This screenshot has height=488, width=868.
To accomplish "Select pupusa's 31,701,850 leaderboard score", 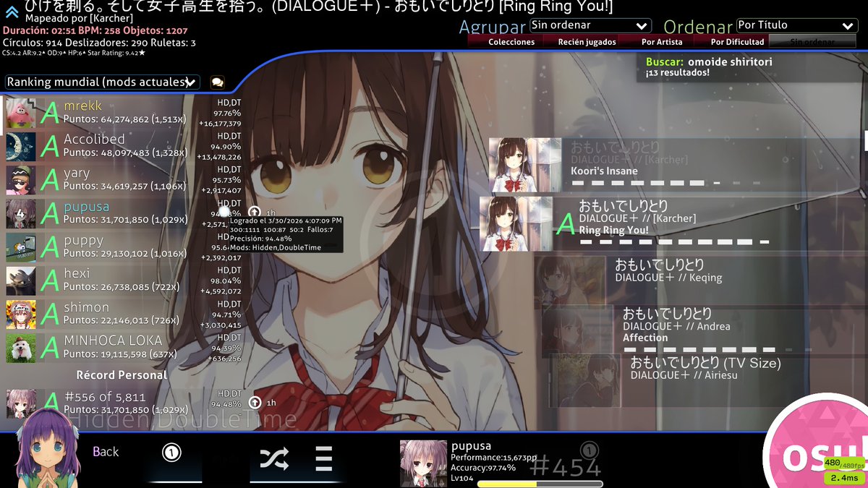I will coord(123,214).
